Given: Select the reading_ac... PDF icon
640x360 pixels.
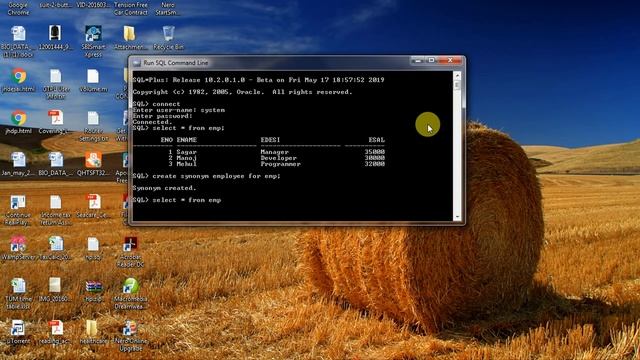Looking at the screenshot, I should [55, 332].
